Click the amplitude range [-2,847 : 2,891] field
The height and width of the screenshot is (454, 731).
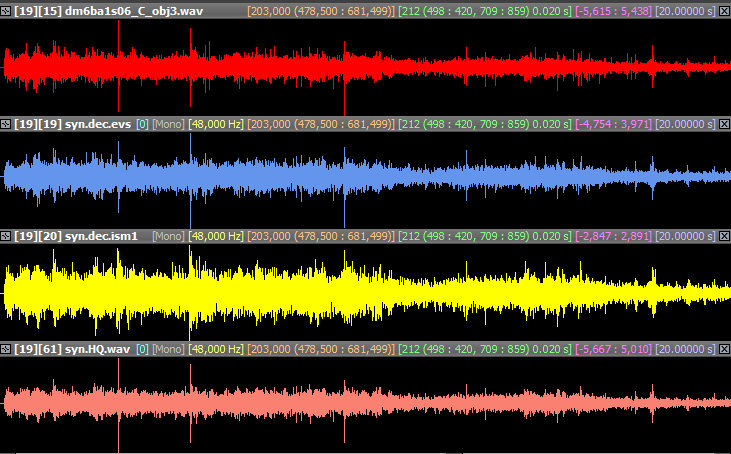pyautogui.click(x=613, y=236)
